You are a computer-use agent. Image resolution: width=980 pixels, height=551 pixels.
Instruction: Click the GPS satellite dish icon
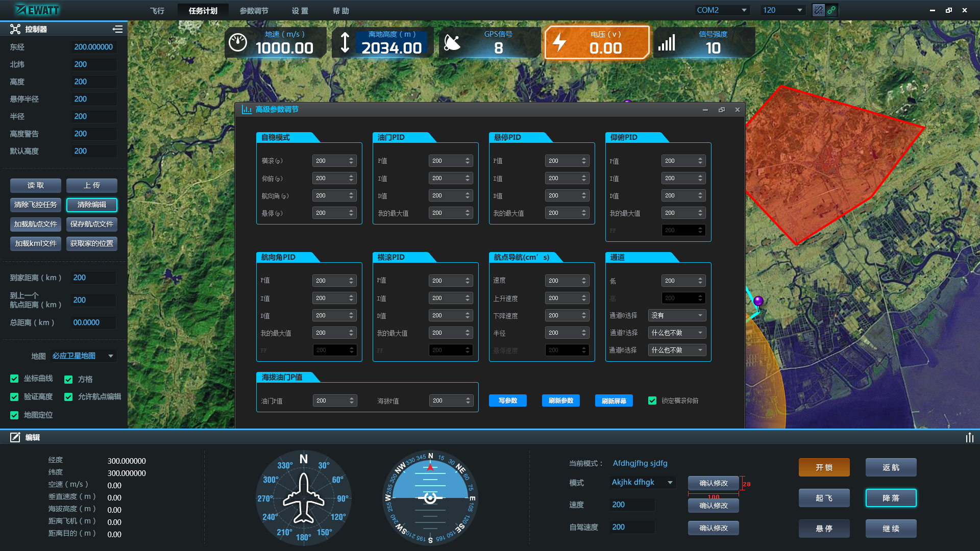452,43
